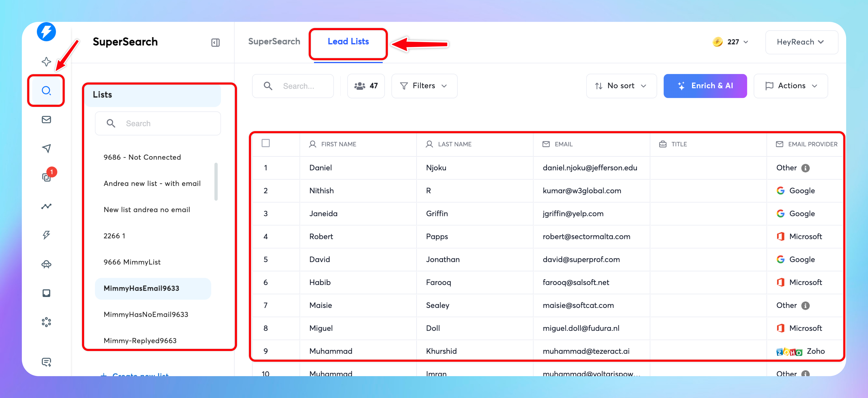Viewport: 868px width, 398px height.
Task: Click the info icon next to Daniel's Other provider
Action: coord(805,168)
